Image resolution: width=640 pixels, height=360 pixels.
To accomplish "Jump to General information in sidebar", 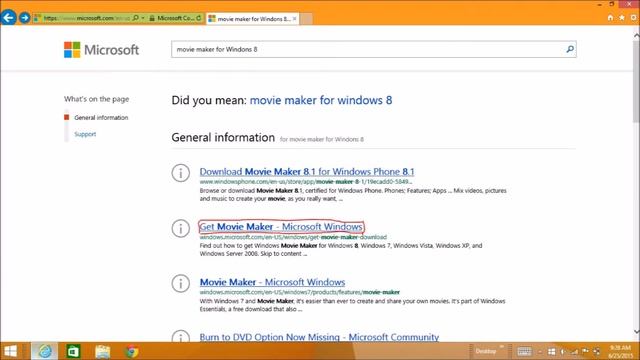I will [x=101, y=118].
